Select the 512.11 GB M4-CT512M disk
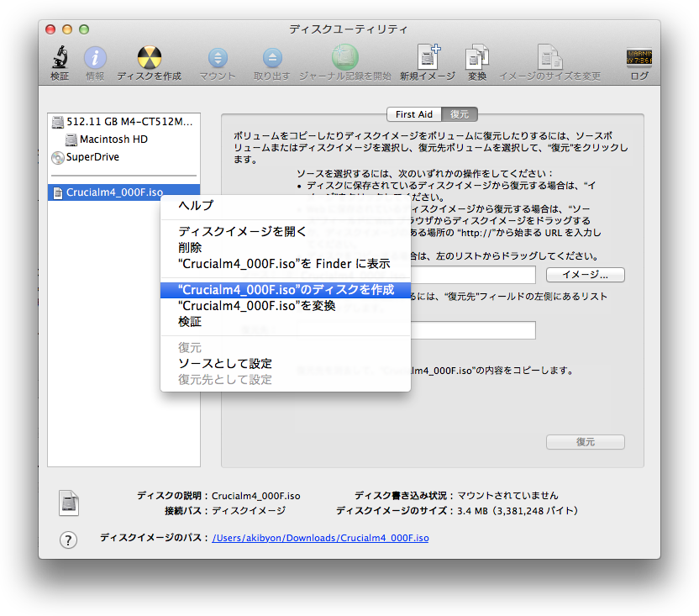Image resolution: width=699 pixels, height=616 pixels. (x=124, y=122)
